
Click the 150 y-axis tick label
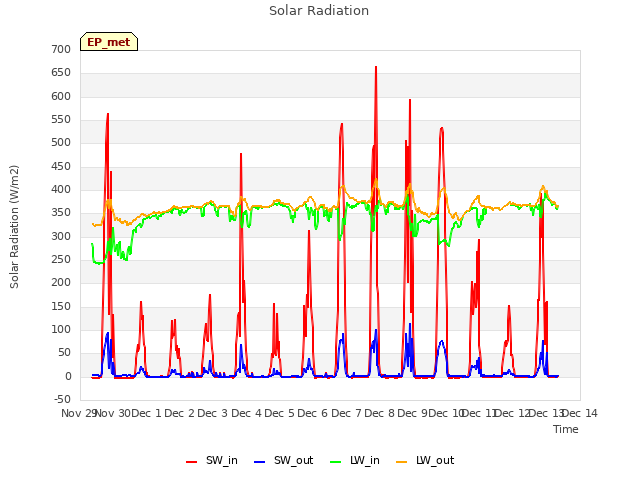coord(61,307)
